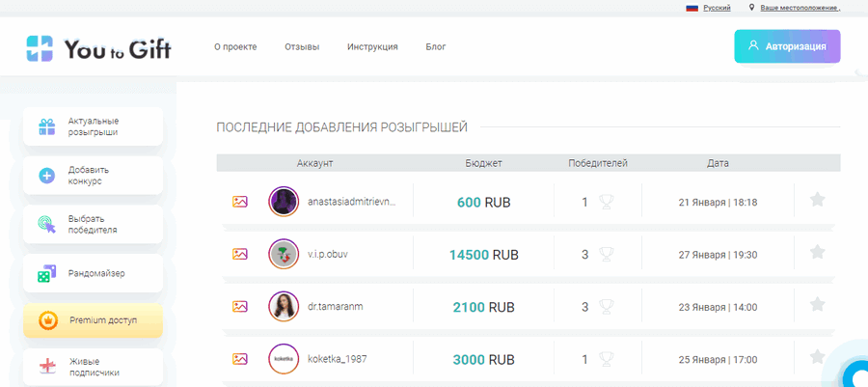Favorite the anastasiadmitrievn giveaway with star

pyautogui.click(x=818, y=200)
